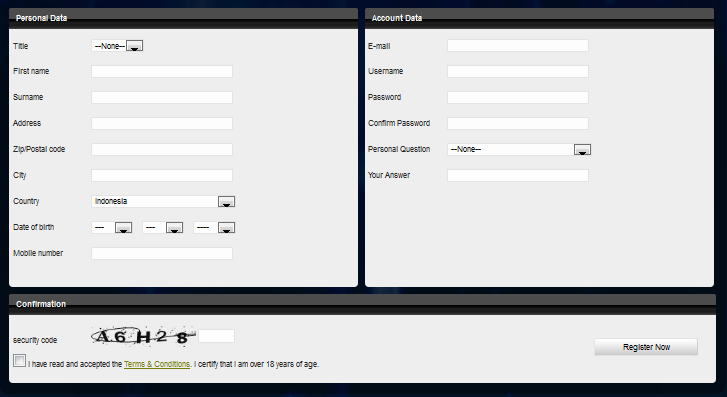This screenshot has width=727, height=397.
Task: Click the Mobile number field
Action: (162, 253)
